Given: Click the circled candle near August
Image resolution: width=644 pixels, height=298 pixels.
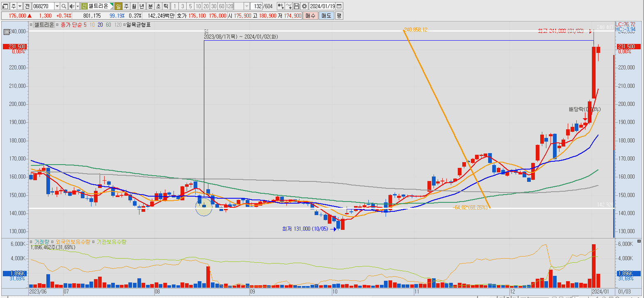Looking at the screenshot, I should [204, 206].
